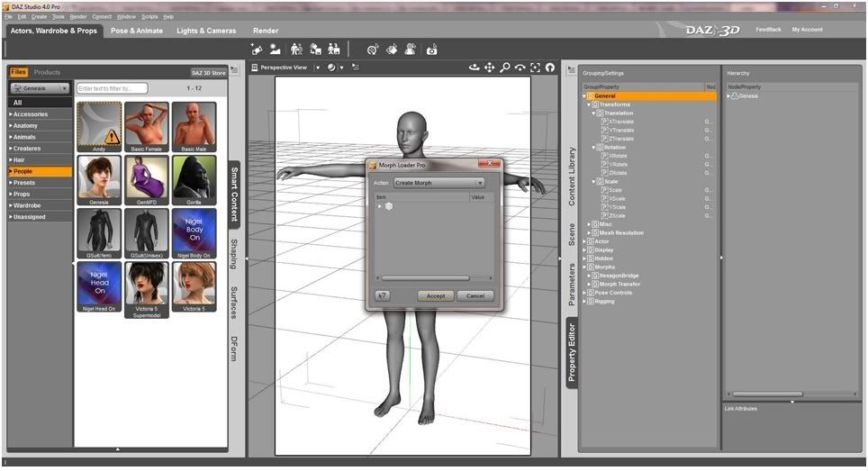The width and height of the screenshot is (868, 471).
Task: Click Cancel in Morph Loader Pro
Action: [x=475, y=296]
